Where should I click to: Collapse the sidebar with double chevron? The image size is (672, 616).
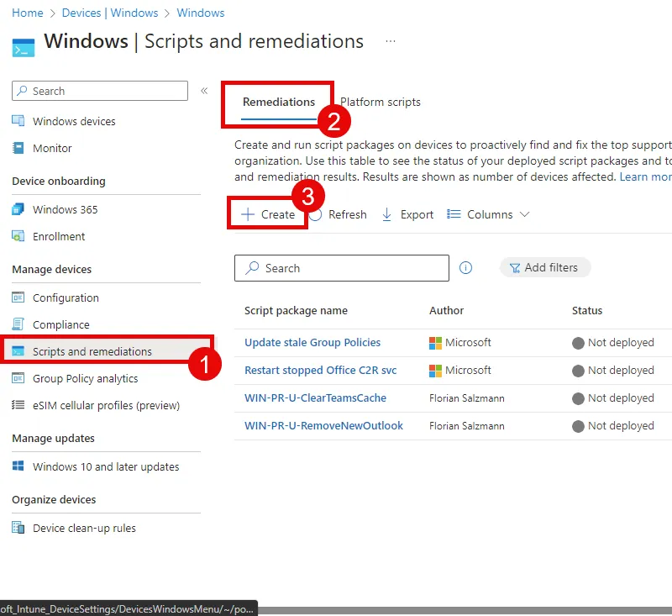pos(204,91)
